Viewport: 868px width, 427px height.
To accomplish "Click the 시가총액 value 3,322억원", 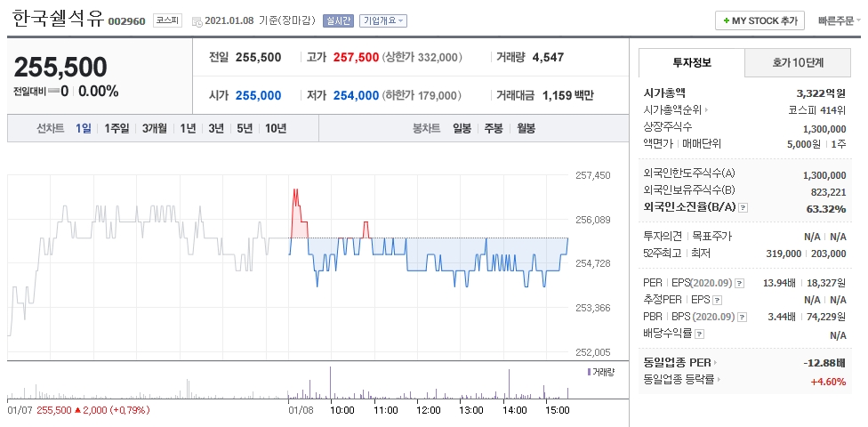I will click(821, 93).
